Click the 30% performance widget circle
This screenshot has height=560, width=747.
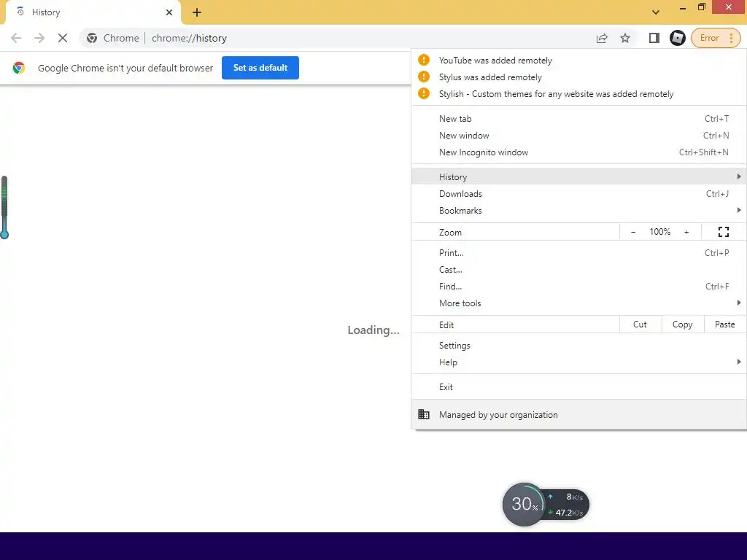524,505
